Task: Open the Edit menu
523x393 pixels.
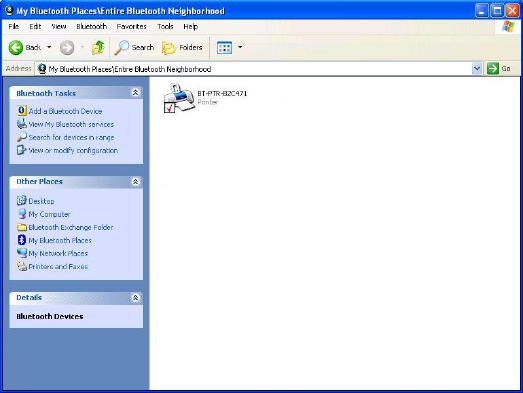Action: pos(35,26)
